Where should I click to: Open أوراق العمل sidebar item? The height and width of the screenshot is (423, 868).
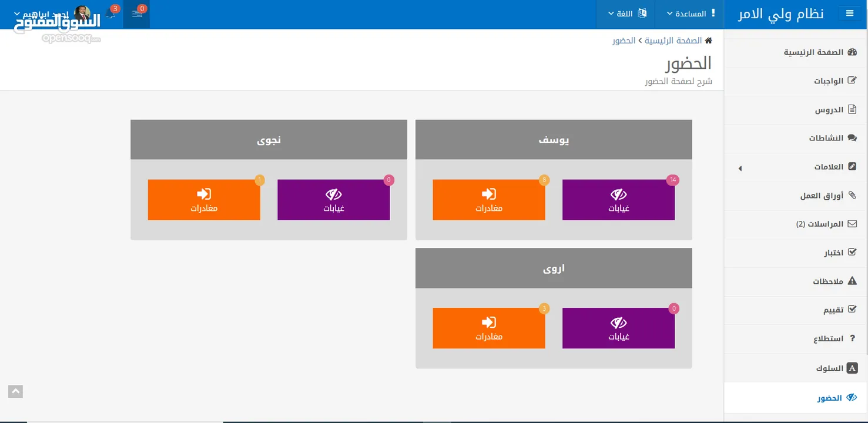(796, 196)
